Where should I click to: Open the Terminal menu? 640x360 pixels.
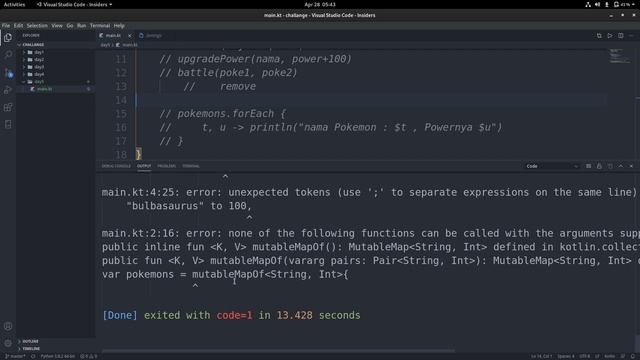point(100,25)
